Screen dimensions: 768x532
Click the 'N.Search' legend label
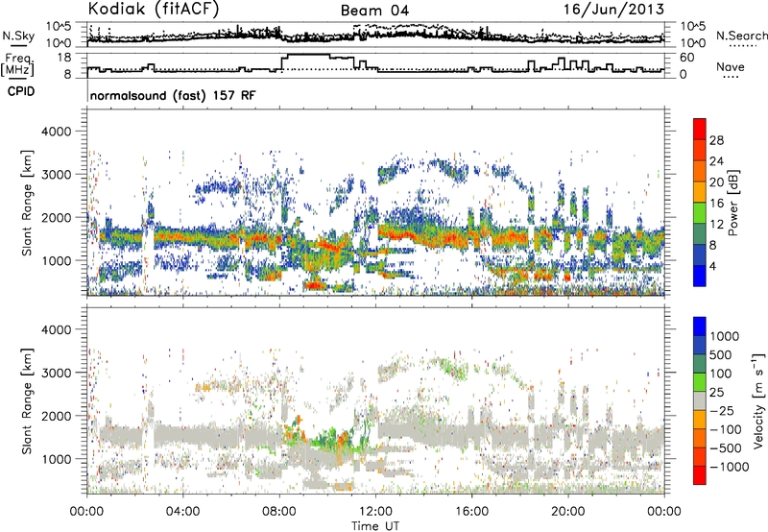coord(741,36)
